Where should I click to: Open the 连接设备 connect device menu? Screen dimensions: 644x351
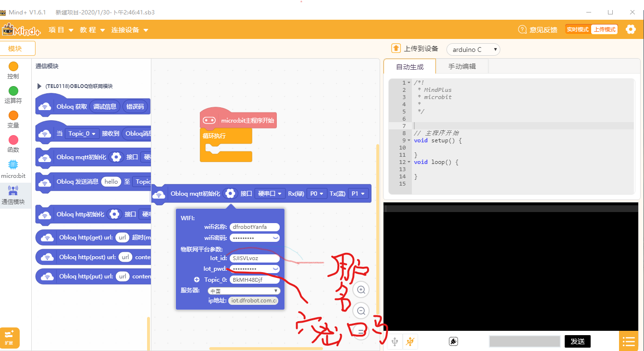pyautogui.click(x=130, y=30)
